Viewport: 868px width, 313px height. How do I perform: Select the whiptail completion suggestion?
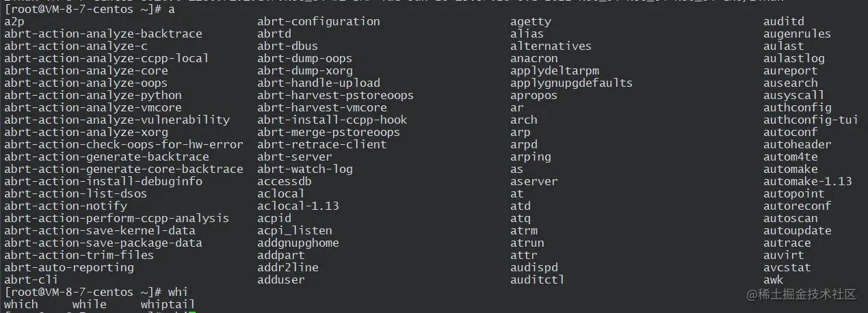(x=168, y=304)
